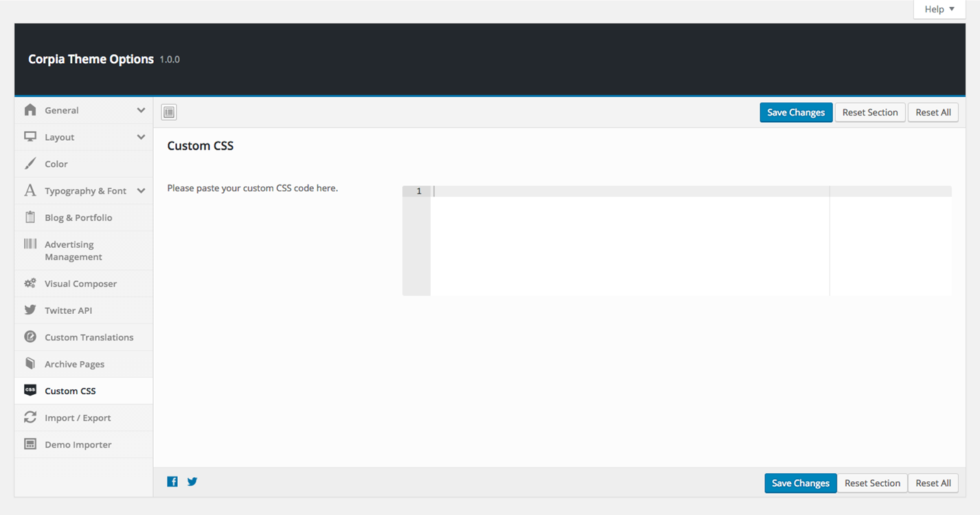980x515 pixels.
Task: Go to the Custom Translations section
Action: 89,337
